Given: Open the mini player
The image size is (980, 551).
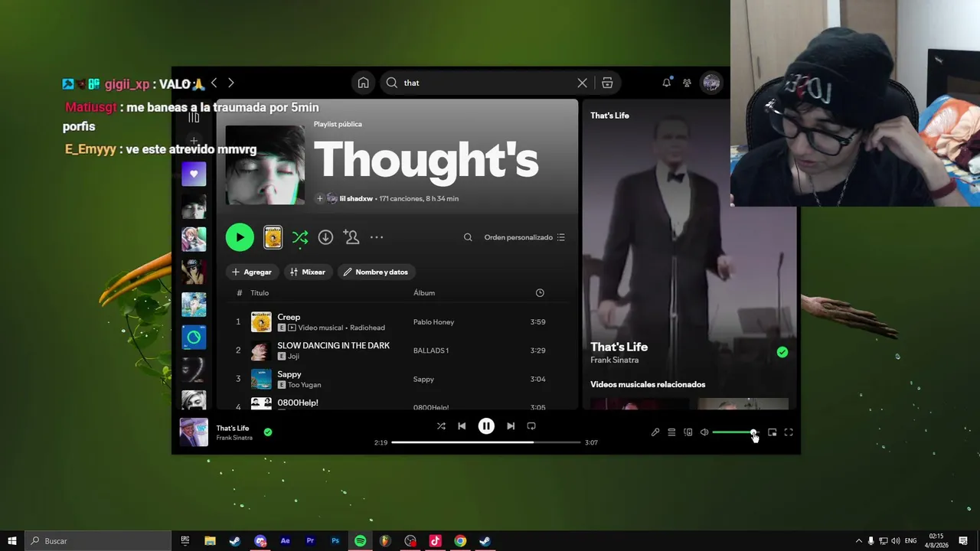Looking at the screenshot, I should click(772, 432).
